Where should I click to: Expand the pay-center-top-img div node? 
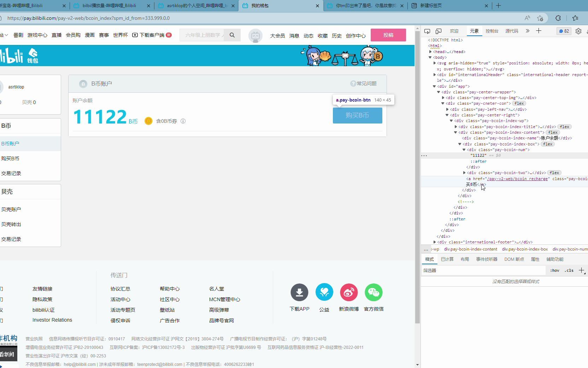click(x=443, y=98)
